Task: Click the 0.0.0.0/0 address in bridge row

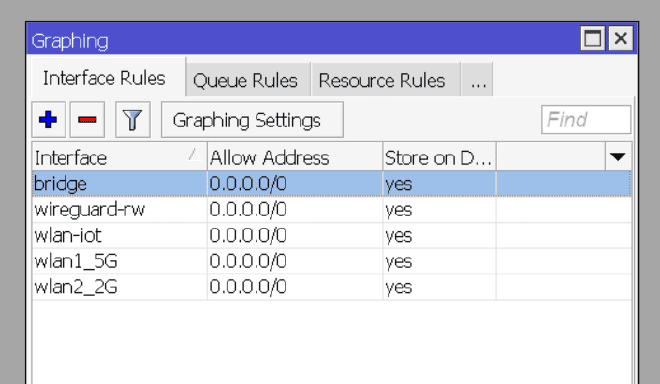Action: 248,184
